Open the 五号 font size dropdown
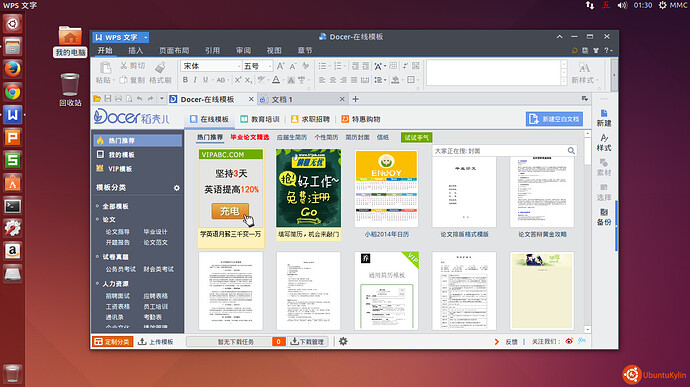This screenshot has width=690, height=387. coord(270,66)
